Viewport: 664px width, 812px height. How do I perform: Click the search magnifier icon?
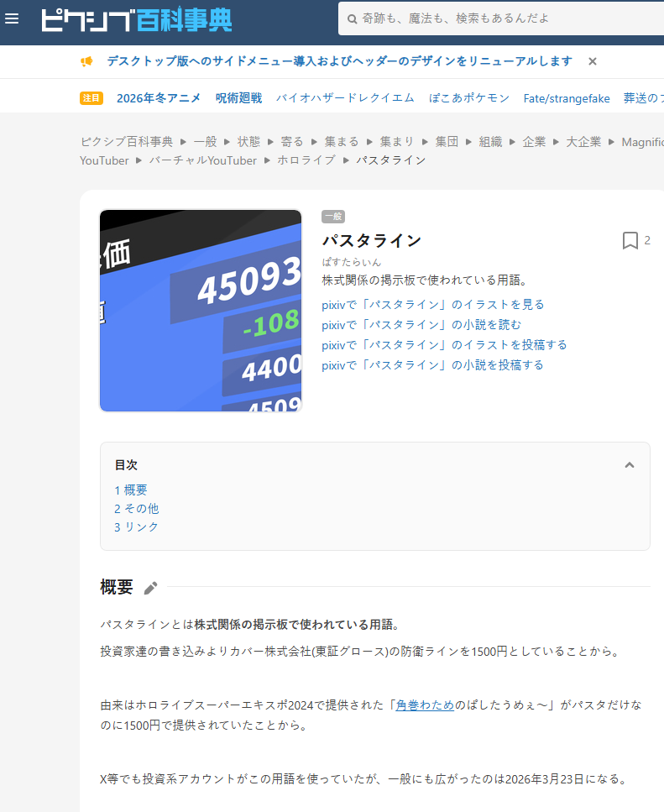pyautogui.click(x=352, y=18)
